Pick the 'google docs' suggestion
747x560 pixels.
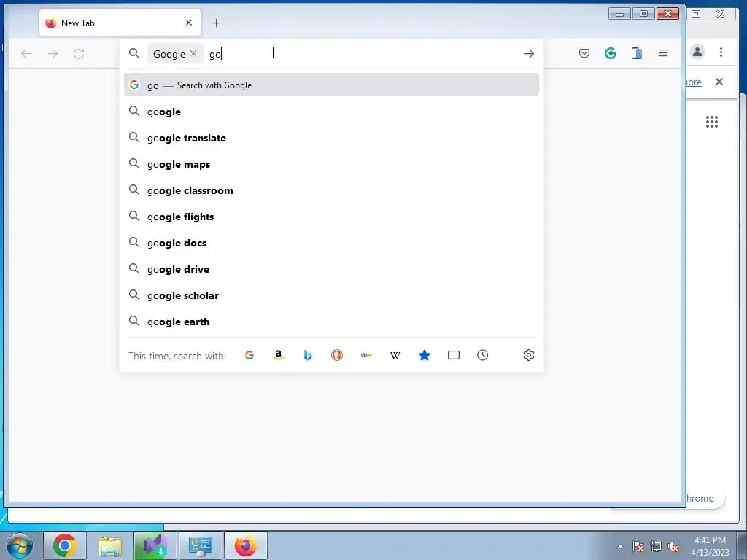[331, 242]
